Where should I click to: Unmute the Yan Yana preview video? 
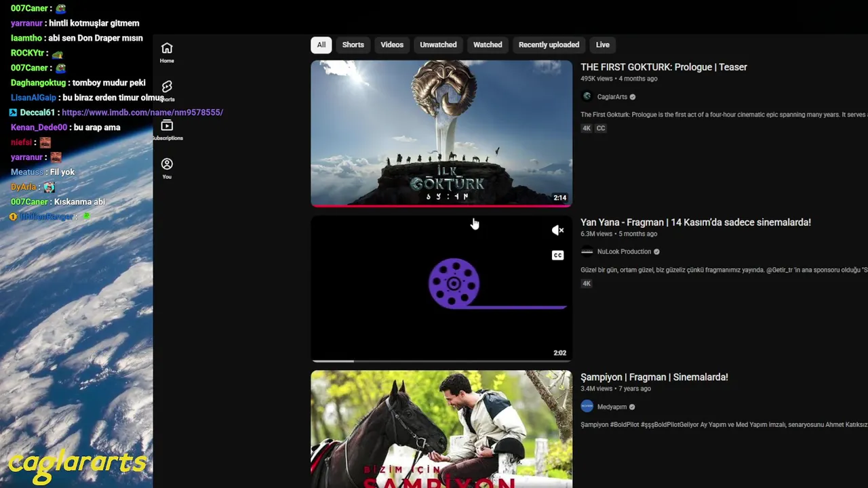click(557, 230)
